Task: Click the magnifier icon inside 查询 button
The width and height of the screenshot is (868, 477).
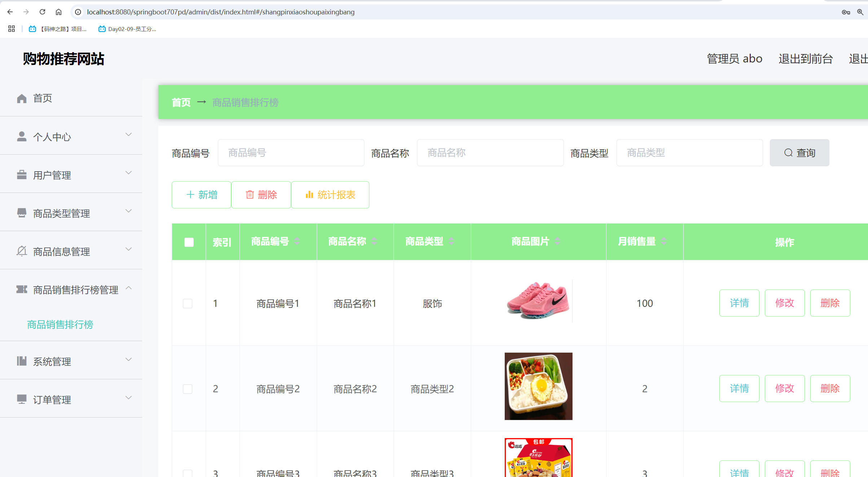Action: coord(788,153)
